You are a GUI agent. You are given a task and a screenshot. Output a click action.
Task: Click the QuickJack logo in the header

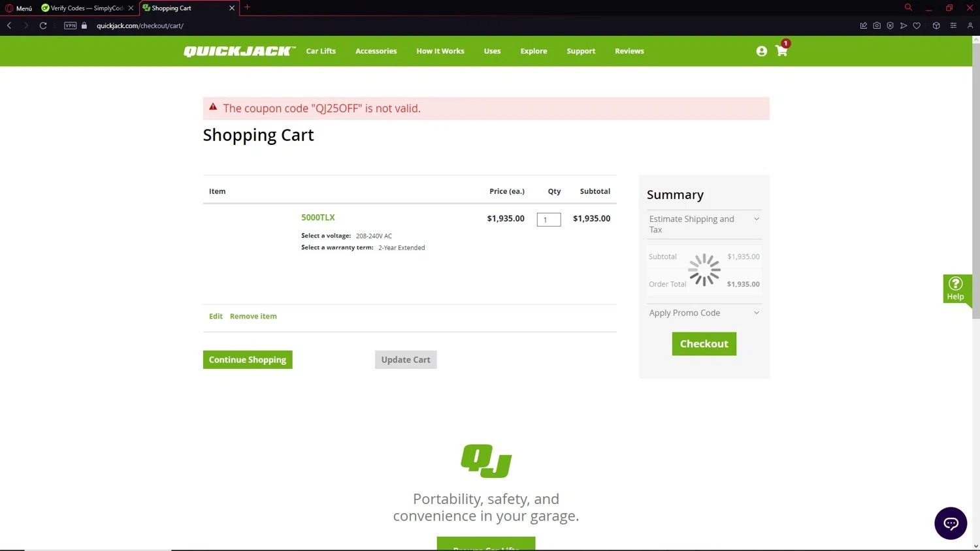coord(240,51)
